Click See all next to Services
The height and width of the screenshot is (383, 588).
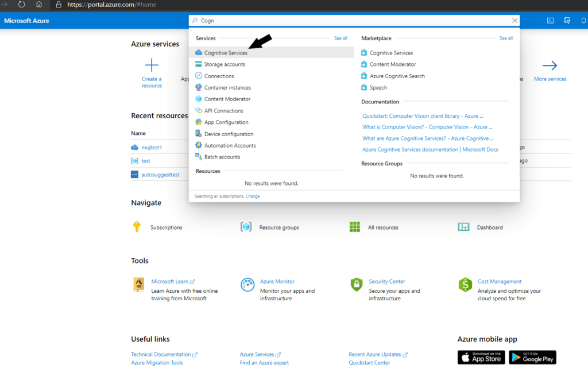[341, 38]
